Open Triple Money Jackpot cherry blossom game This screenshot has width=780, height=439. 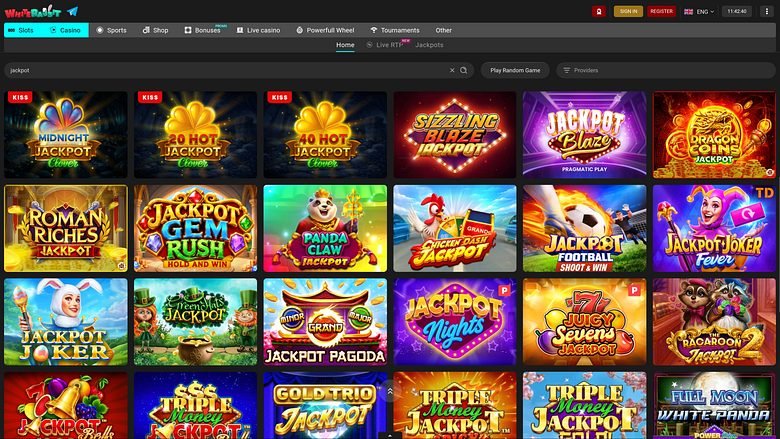[585, 406]
